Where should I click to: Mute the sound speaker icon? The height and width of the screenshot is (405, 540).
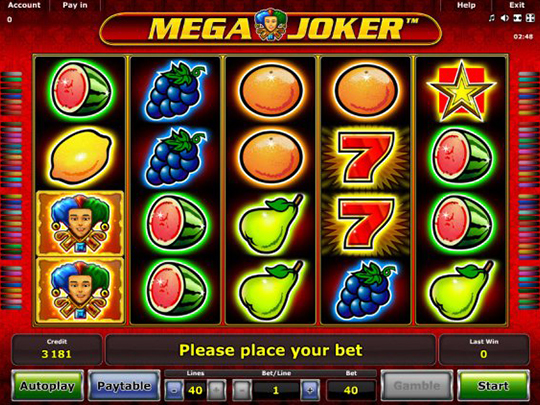click(x=505, y=18)
